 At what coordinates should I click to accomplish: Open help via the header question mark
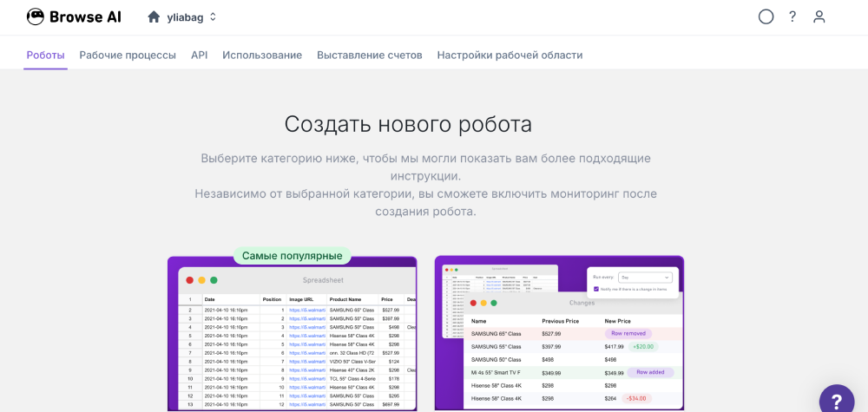tap(792, 17)
